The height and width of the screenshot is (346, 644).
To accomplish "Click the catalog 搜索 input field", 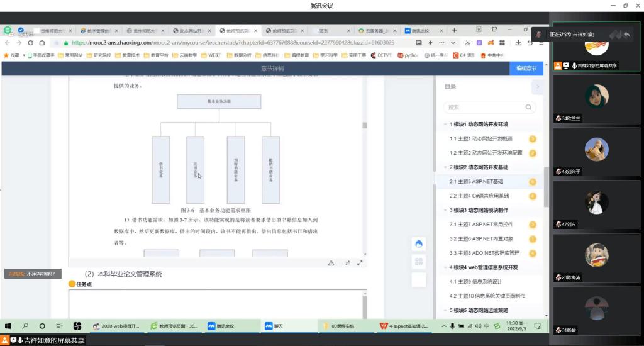I will point(484,107).
